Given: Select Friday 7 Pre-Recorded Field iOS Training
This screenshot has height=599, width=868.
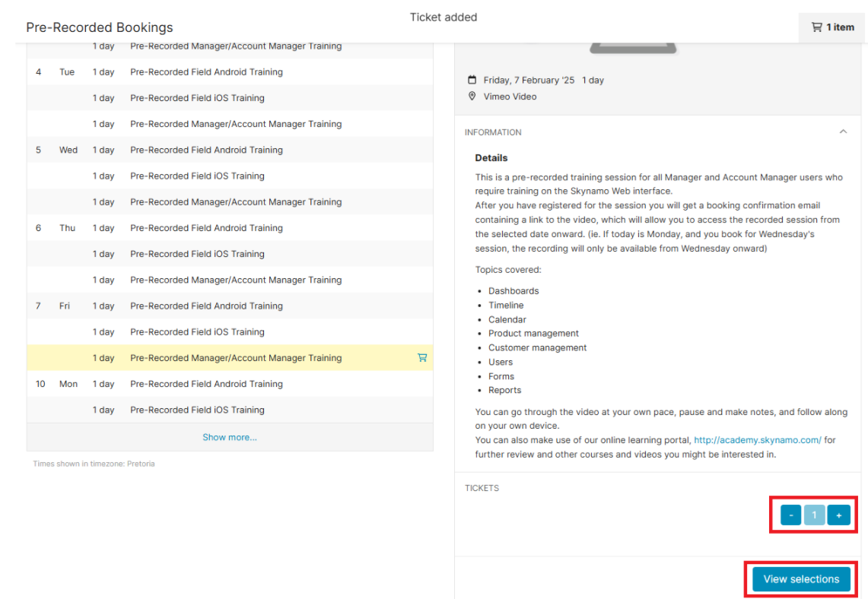Looking at the screenshot, I should click(x=197, y=332).
